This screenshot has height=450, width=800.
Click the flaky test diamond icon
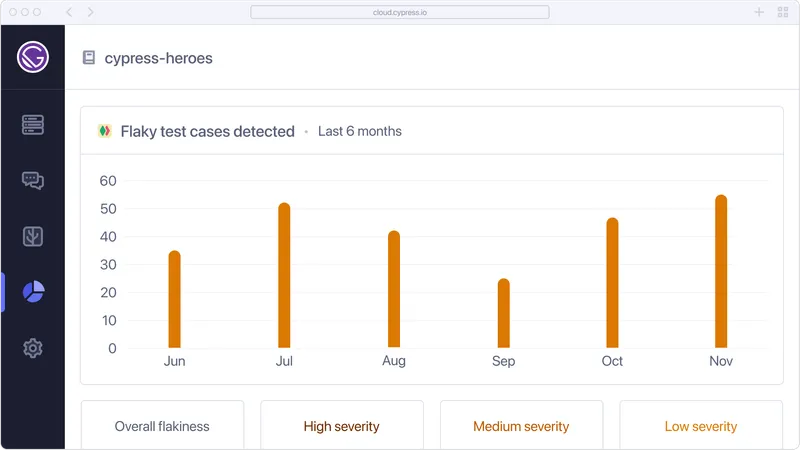105,131
